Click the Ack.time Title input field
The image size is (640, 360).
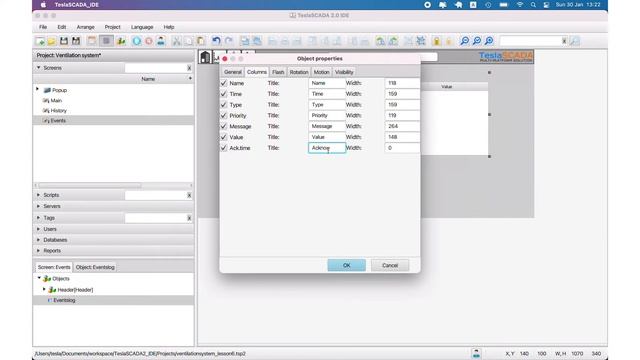click(327, 148)
